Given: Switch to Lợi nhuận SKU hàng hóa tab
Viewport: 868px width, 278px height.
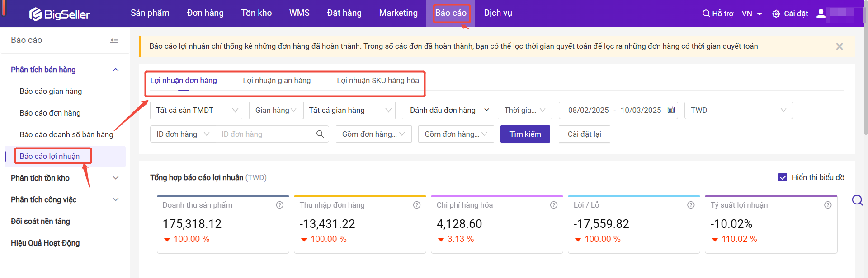Looking at the screenshot, I should (x=378, y=80).
